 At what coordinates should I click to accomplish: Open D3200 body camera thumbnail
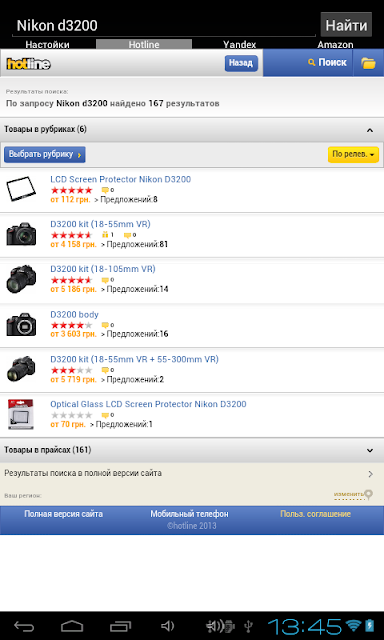[21, 324]
